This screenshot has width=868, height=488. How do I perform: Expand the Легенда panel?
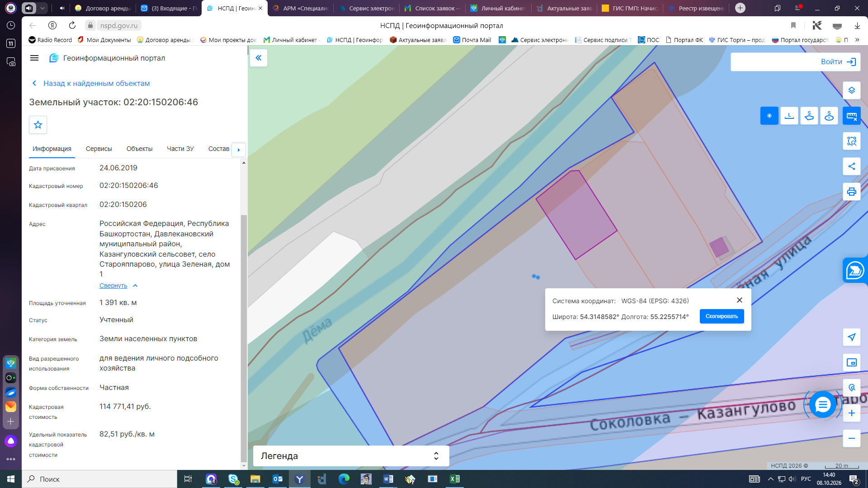[351, 456]
